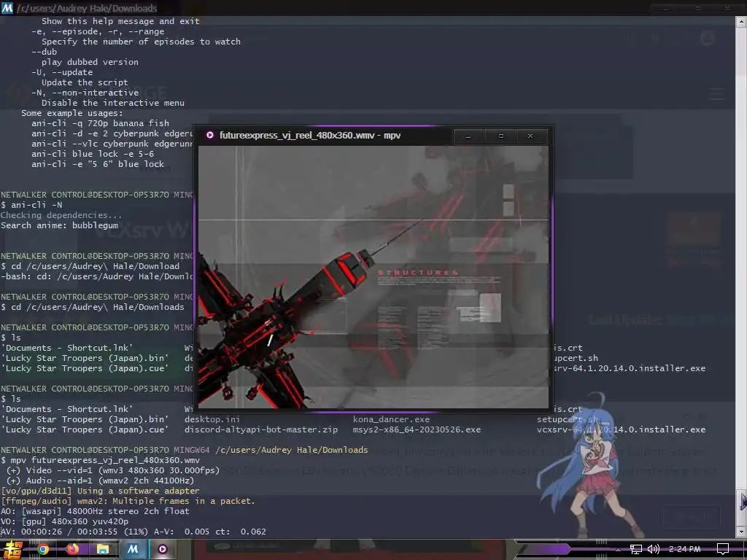This screenshot has height=560, width=747.
Task: Click 'VO: [gpu] 480x360 yuv420p' line
Action: pos(65,521)
